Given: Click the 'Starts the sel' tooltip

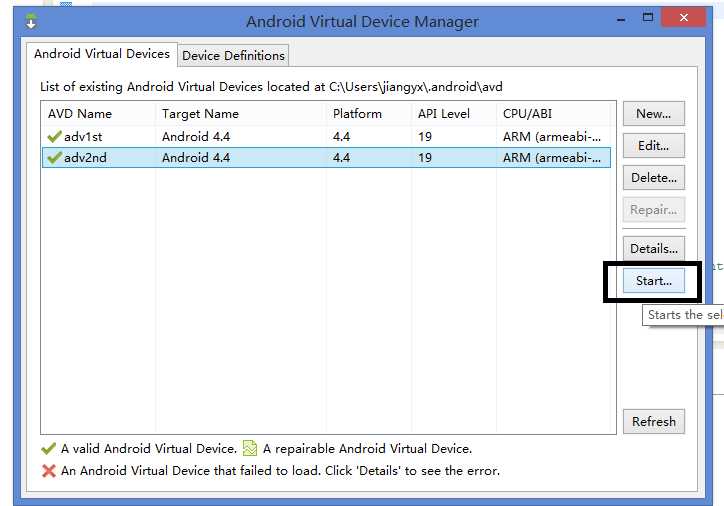Looking at the screenshot, I should click(x=683, y=315).
